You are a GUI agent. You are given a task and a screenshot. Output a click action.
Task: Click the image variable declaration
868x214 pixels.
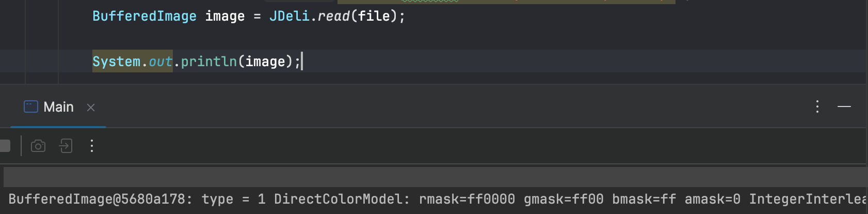225,17
